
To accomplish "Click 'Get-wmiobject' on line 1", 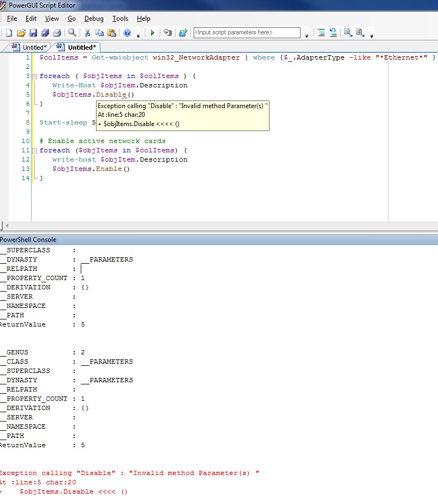I will tap(120, 57).
